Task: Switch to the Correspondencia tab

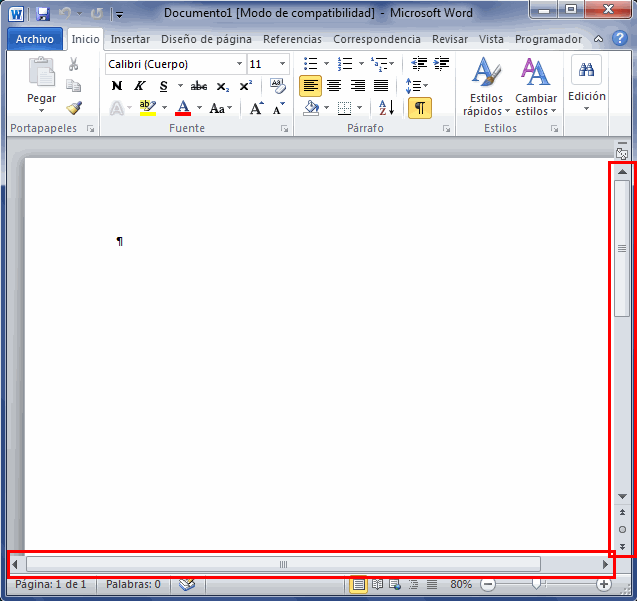Action: click(377, 39)
